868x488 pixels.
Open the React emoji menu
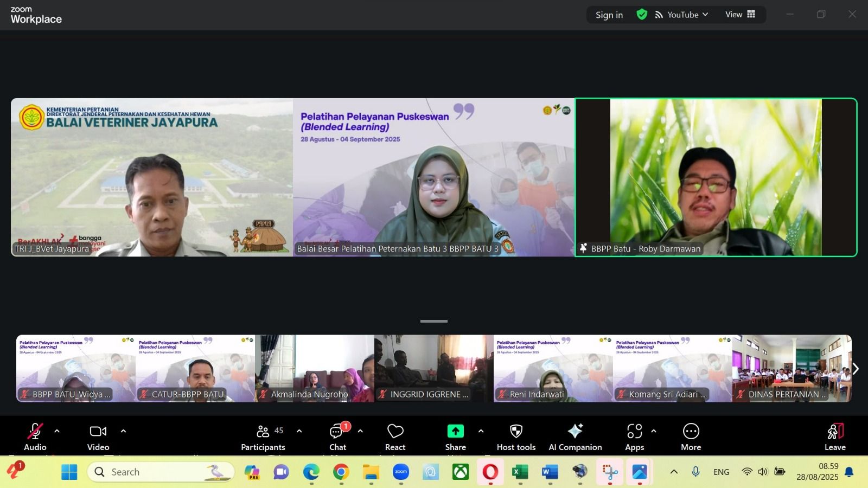pyautogui.click(x=395, y=436)
